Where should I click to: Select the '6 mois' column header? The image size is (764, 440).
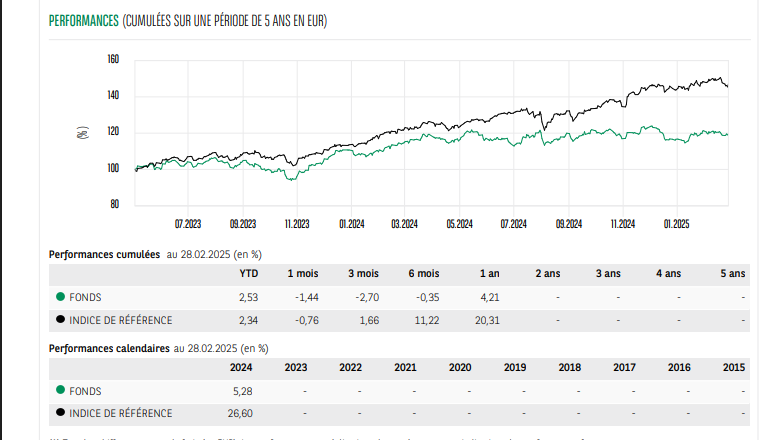pos(423,274)
